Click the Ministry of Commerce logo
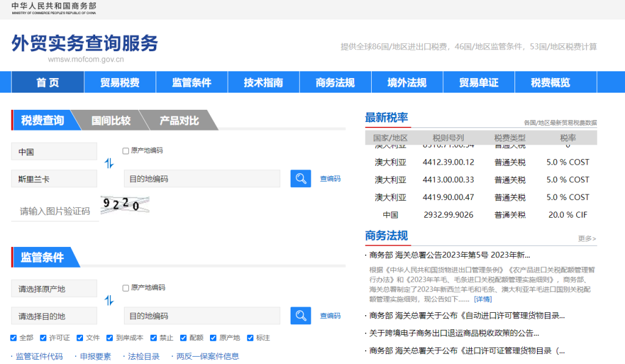The height and width of the screenshot is (364, 625). [54, 9]
